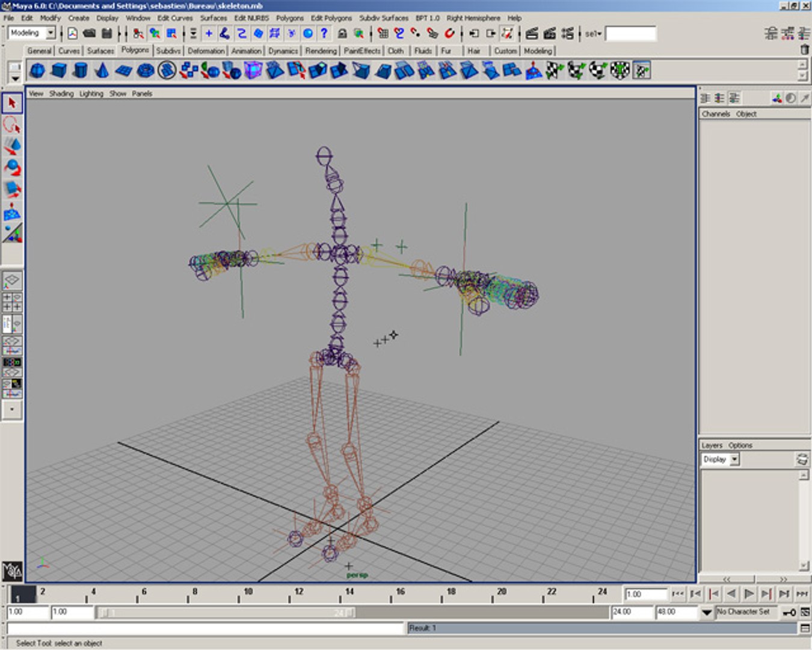The width and height of the screenshot is (812, 650).
Task: Toggle select by component type icon
Action: point(172,33)
